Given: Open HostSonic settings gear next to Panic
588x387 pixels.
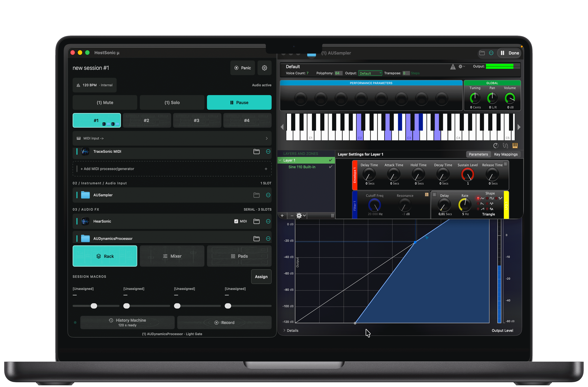Looking at the screenshot, I should pos(264,68).
